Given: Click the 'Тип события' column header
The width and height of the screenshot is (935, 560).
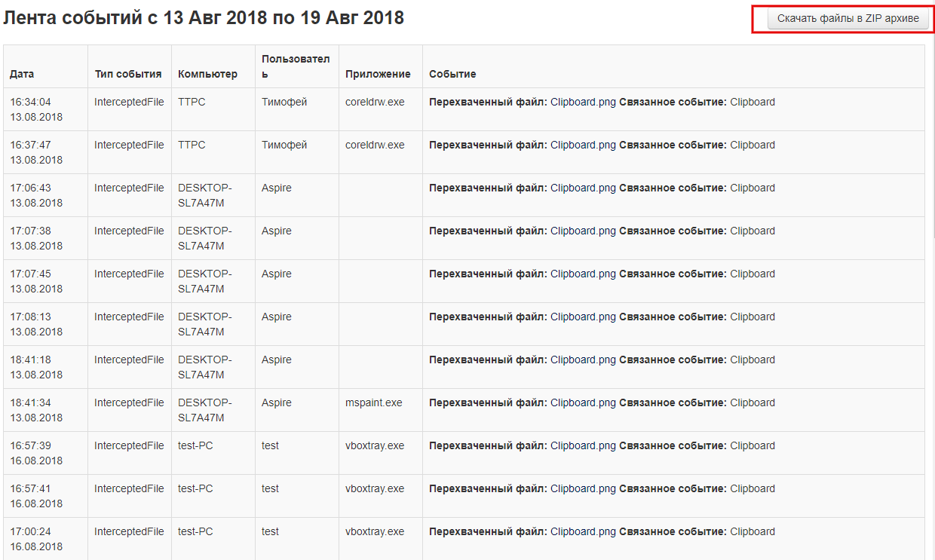Looking at the screenshot, I should coord(128,74).
